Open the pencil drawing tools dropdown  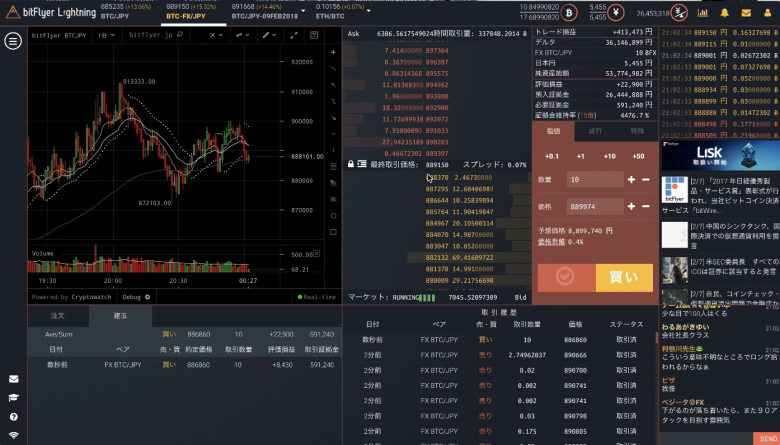click(x=269, y=35)
